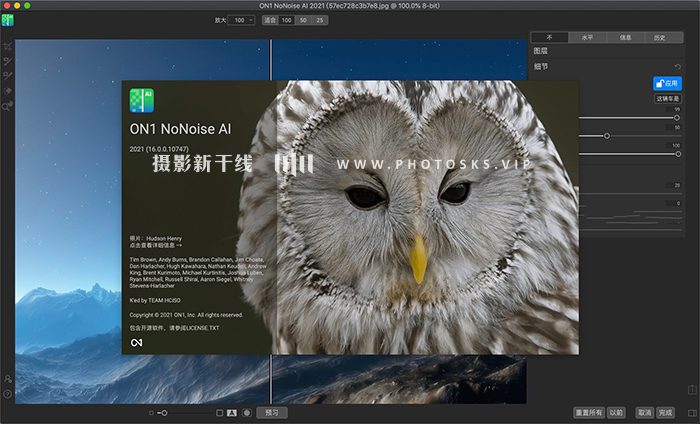Click the macOS green full-screen window button
The width and height of the screenshot is (700, 424).
[27, 5]
